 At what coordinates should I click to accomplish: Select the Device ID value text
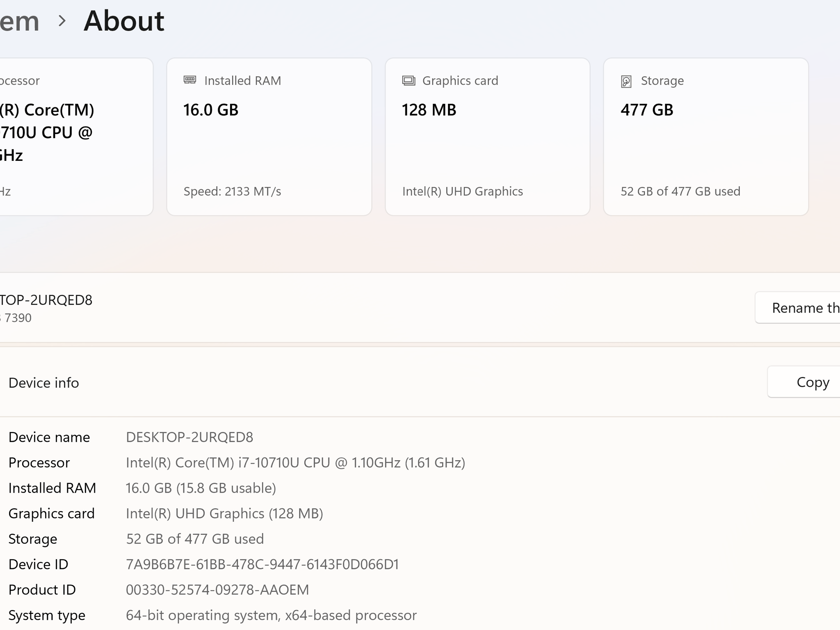pos(262,564)
